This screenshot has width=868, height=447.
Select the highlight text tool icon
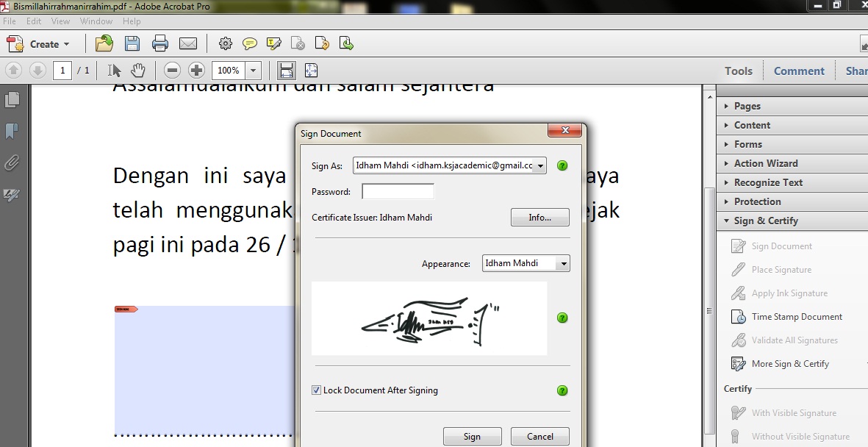(x=274, y=43)
